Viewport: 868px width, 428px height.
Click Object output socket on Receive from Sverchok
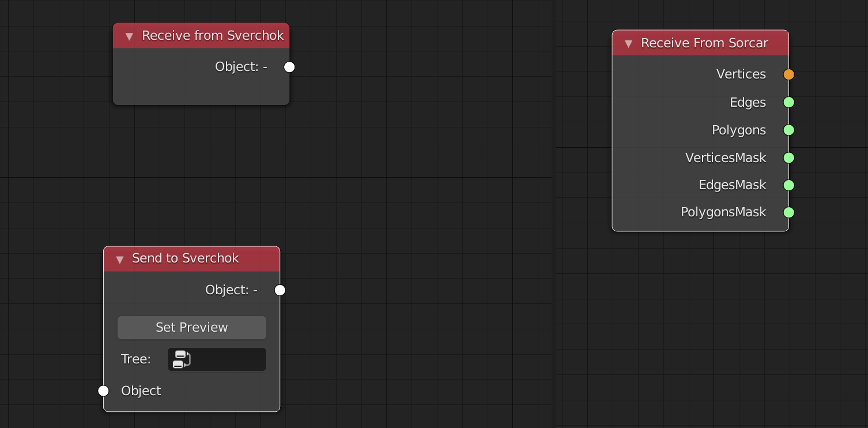pos(289,67)
